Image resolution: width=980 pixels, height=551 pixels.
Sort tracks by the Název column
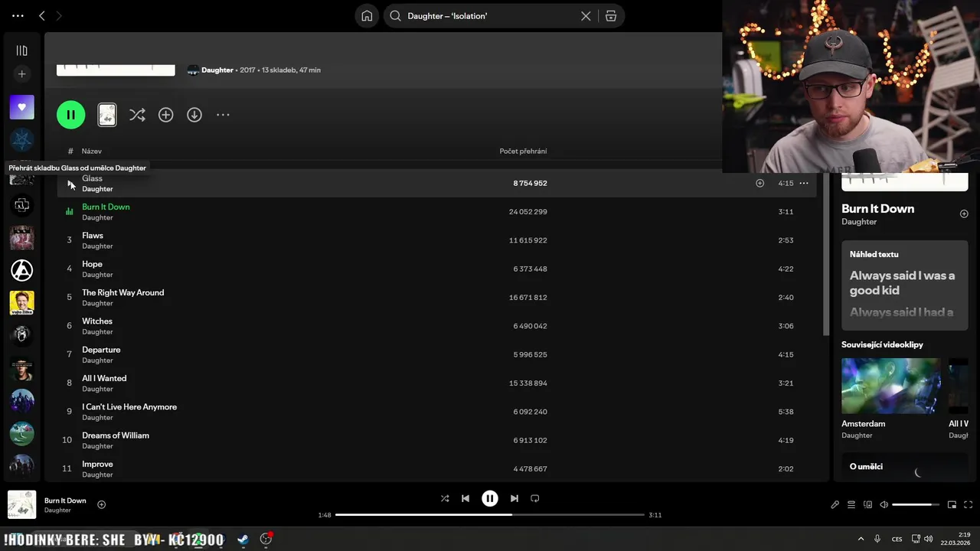click(x=92, y=152)
